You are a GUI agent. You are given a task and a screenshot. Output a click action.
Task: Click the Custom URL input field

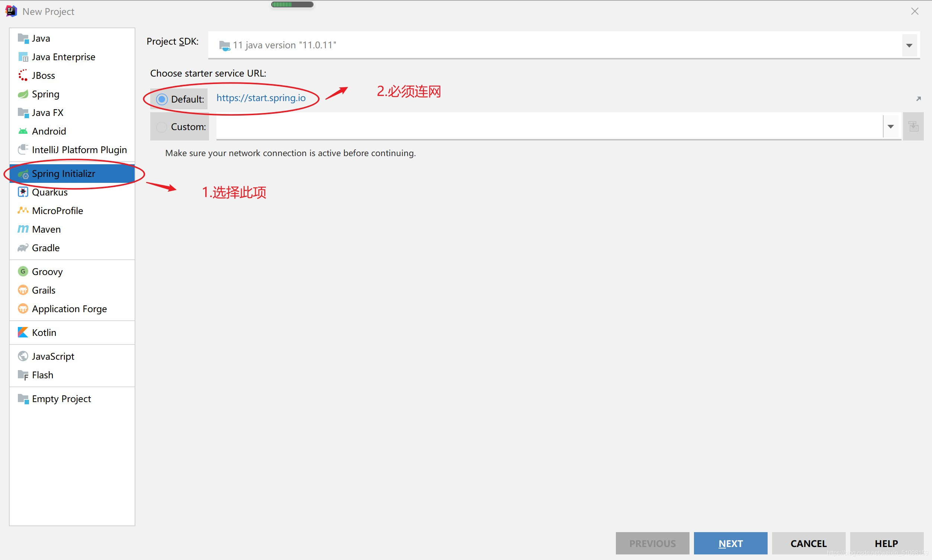(549, 126)
